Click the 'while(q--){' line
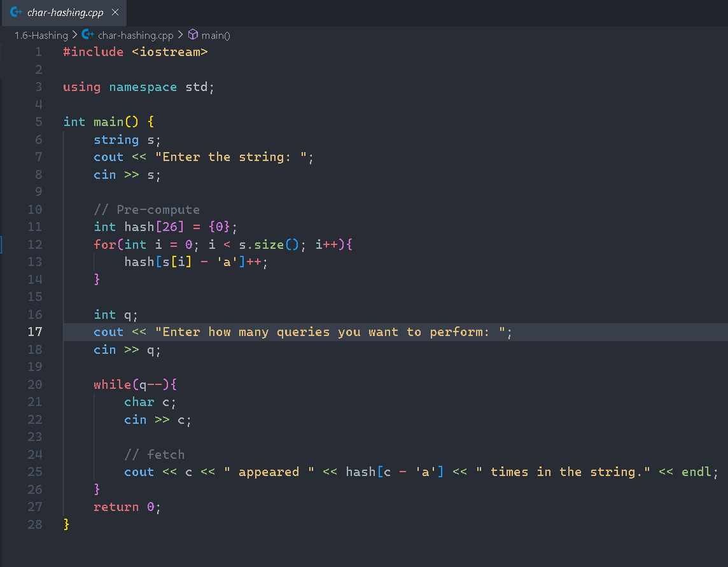 pos(135,384)
